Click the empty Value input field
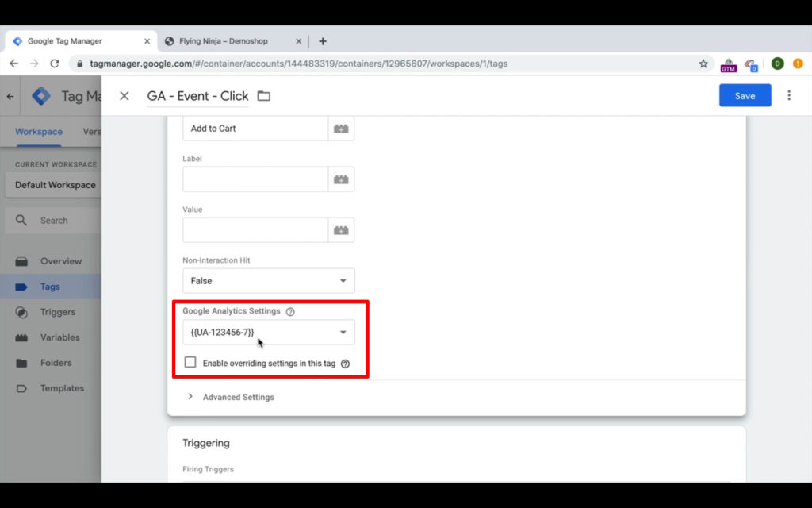 [x=255, y=230]
